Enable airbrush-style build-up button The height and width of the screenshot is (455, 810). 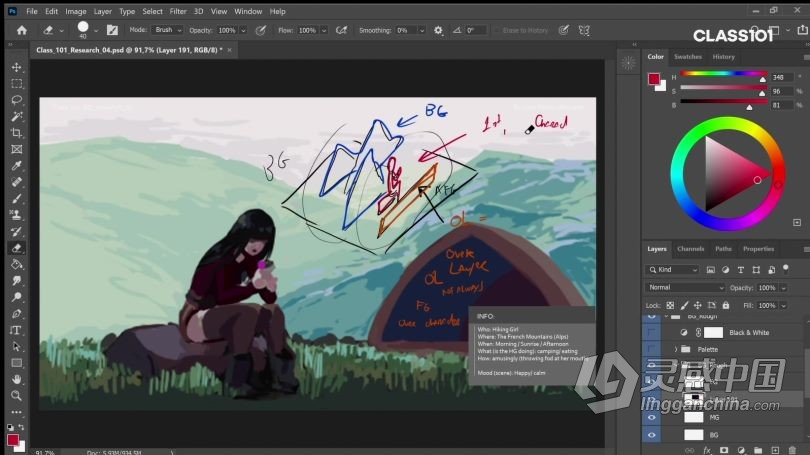pos(341,30)
